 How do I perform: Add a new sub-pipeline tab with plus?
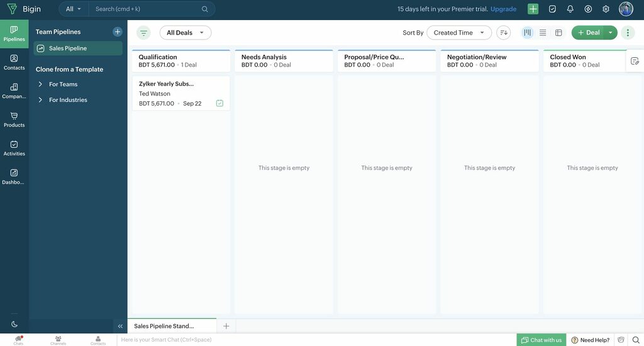[226, 326]
